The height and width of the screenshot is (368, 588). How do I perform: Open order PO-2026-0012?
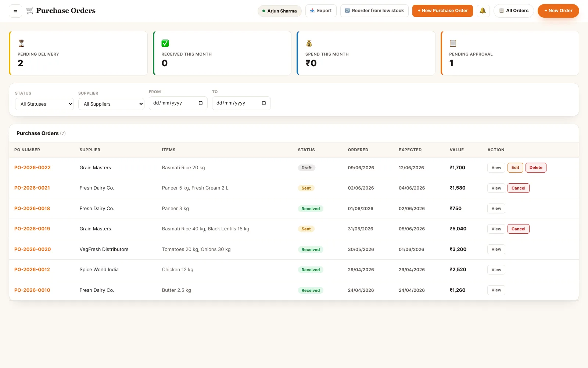tap(32, 270)
